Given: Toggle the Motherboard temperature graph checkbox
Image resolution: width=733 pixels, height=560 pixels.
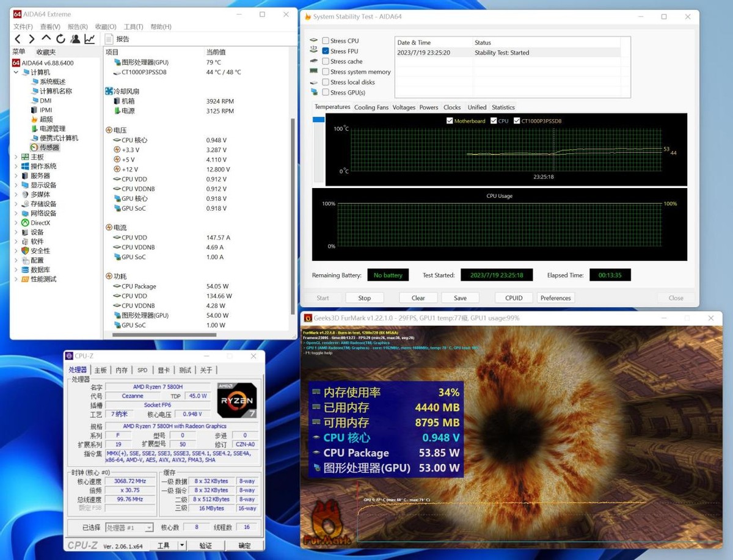Looking at the screenshot, I should pyautogui.click(x=450, y=121).
